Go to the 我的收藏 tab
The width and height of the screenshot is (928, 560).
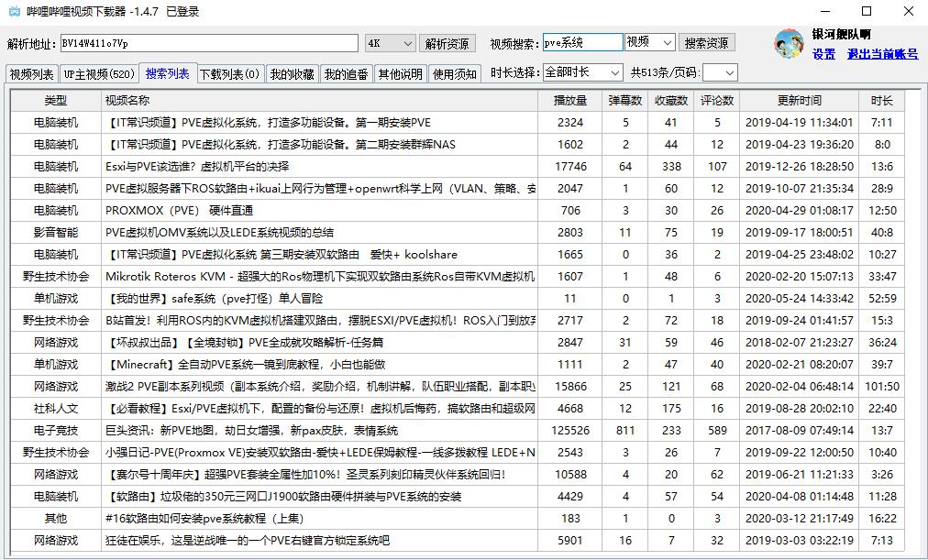(x=292, y=74)
